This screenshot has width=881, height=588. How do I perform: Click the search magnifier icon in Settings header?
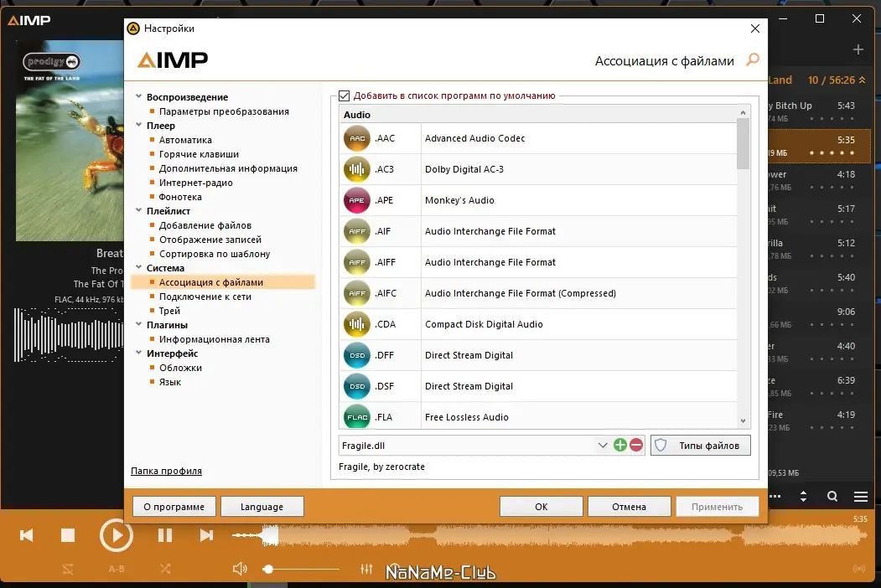click(x=753, y=59)
